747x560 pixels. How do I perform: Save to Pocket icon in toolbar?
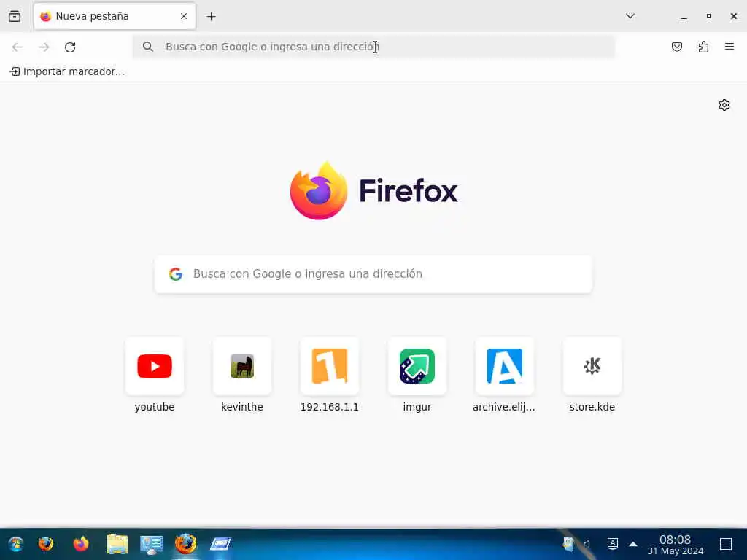[676, 47]
